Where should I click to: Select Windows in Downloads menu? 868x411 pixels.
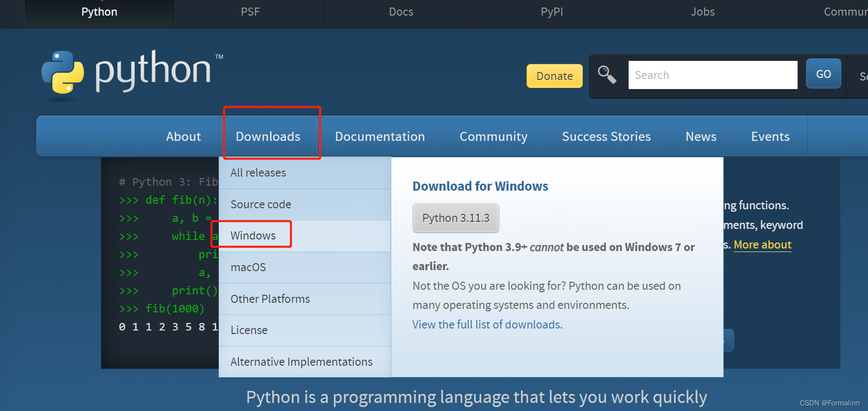coord(305,235)
